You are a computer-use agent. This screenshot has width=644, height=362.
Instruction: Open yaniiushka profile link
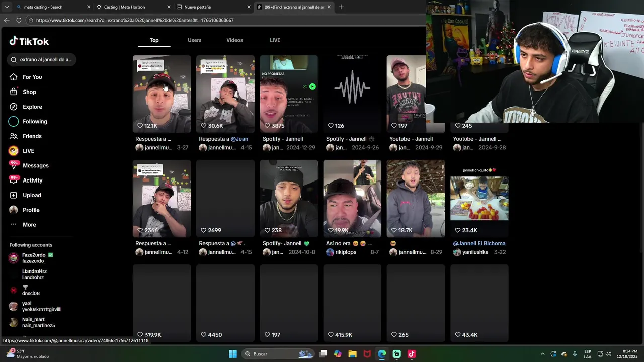(x=475, y=252)
